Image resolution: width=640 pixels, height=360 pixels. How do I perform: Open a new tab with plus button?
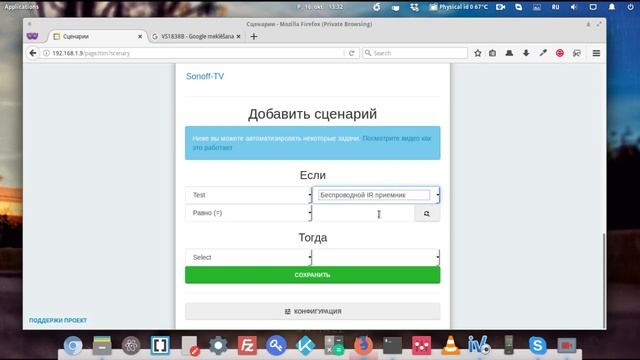coord(254,36)
